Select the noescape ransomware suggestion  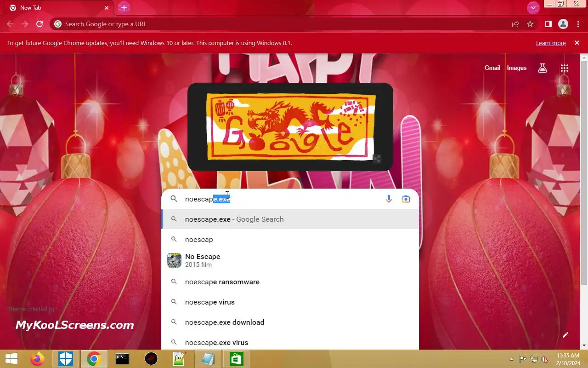[290, 282]
